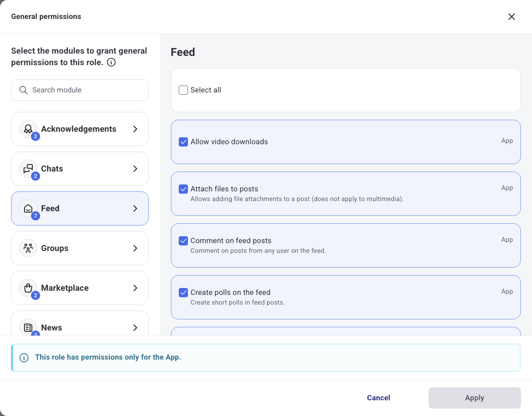
Task: Click the Chats speech bubbles icon
Action: tap(28, 169)
